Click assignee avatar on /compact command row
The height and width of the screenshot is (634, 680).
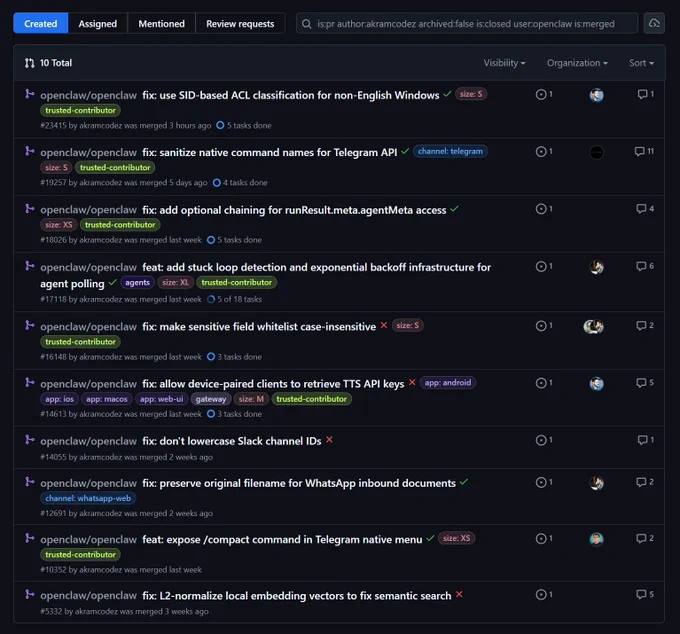(x=596, y=539)
